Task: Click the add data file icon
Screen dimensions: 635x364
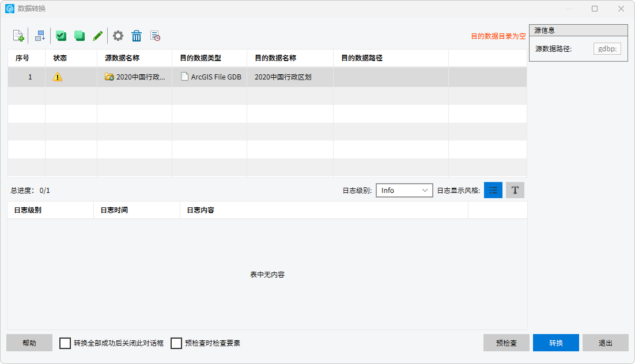Action: (18, 36)
